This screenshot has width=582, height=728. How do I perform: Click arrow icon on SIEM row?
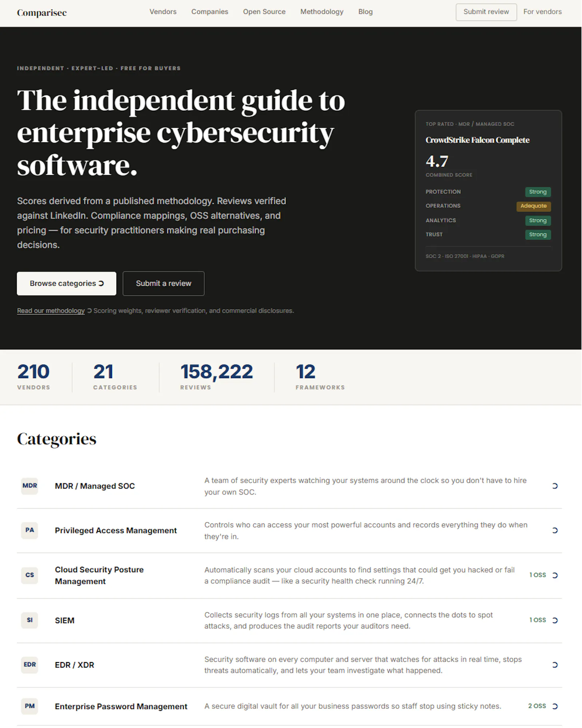click(555, 620)
